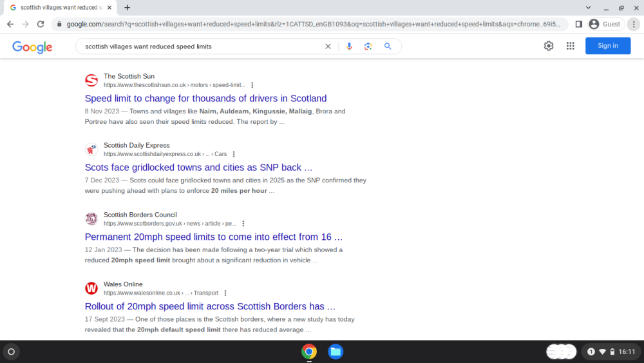Open 'Speed limit to change for thousands' result
Screen dimensions: 644x363
tap(206, 98)
